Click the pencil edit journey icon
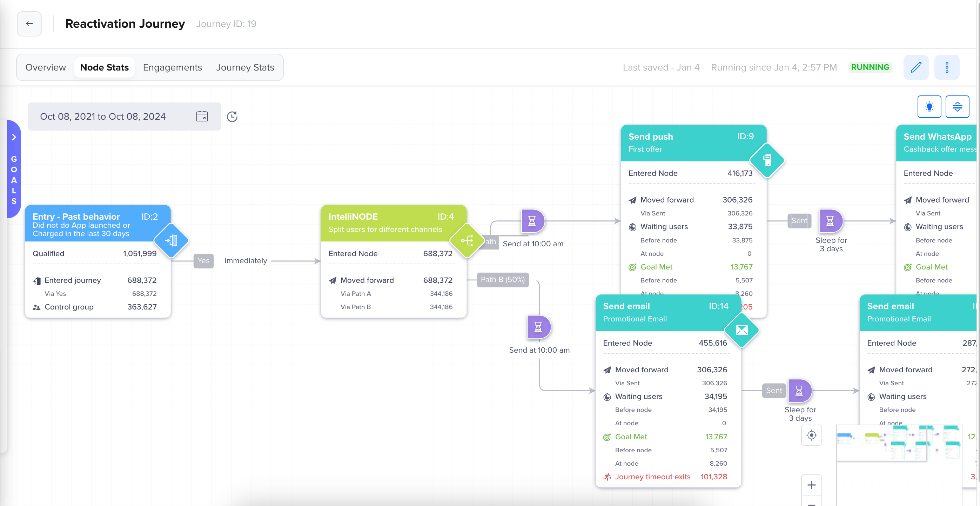The image size is (980, 506). [x=916, y=67]
